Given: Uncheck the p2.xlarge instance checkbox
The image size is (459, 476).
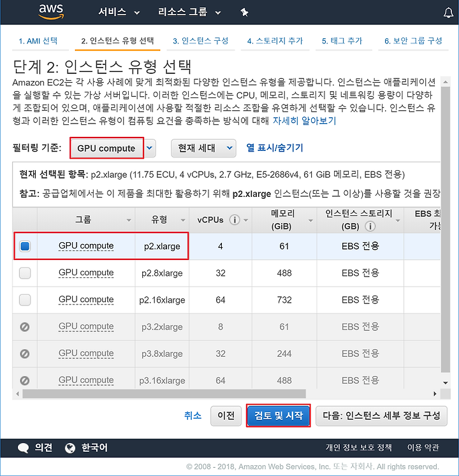Looking at the screenshot, I should point(25,246).
